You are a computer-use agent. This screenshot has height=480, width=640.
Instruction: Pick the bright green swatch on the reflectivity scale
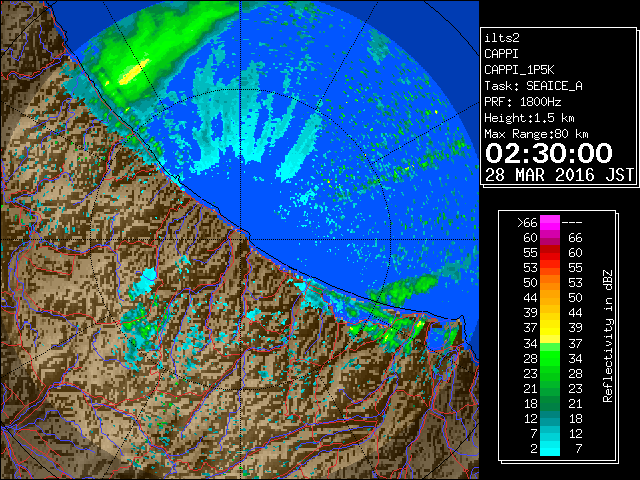pyautogui.click(x=550, y=358)
